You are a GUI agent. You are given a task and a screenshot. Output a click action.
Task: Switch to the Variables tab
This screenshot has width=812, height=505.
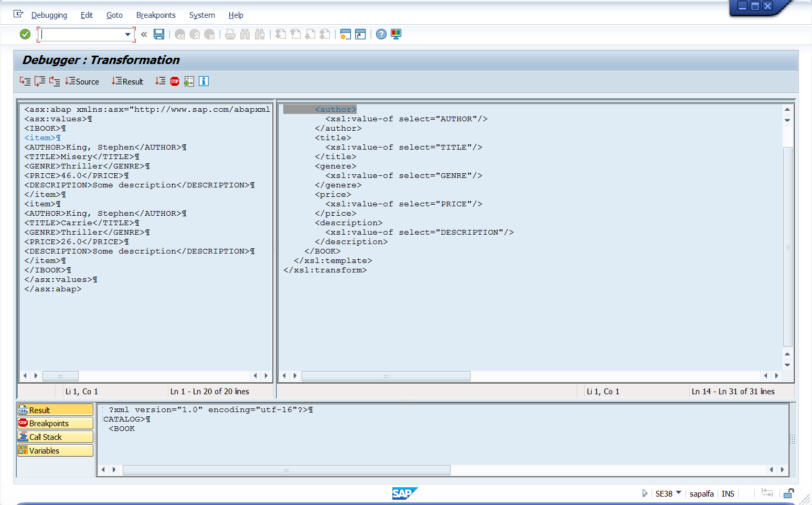point(55,450)
